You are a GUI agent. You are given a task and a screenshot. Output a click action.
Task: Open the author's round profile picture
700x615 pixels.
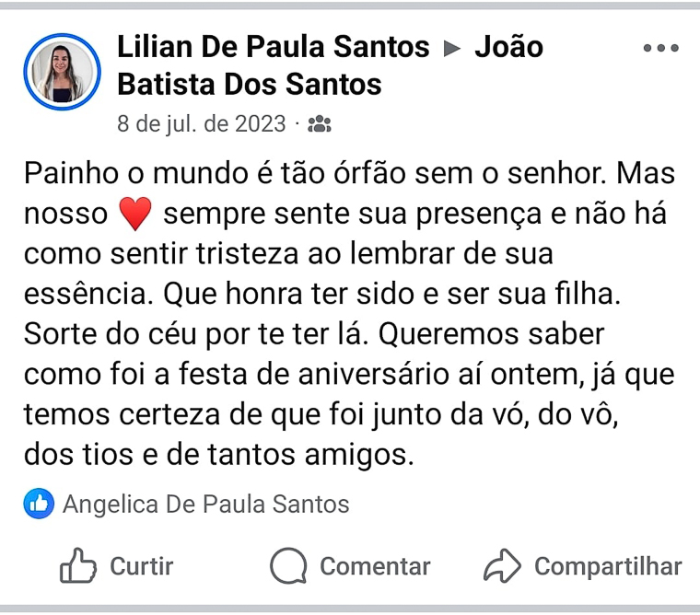click(x=64, y=72)
